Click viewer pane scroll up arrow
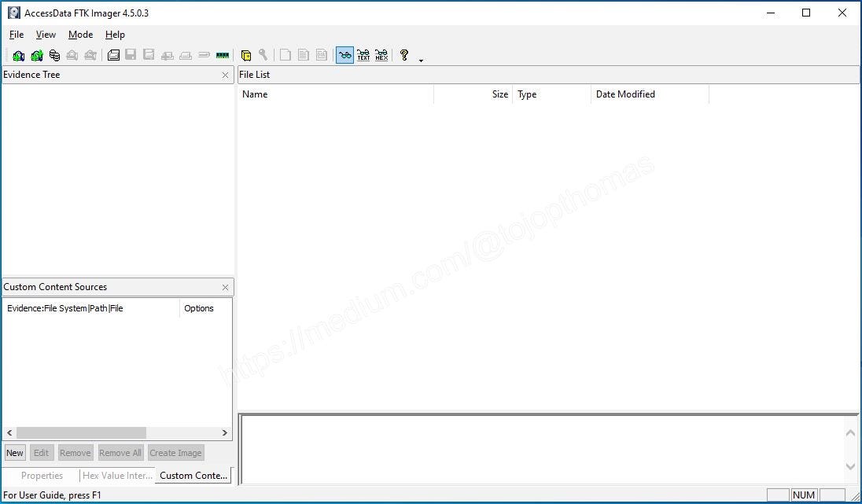 pyautogui.click(x=850, y=433)
